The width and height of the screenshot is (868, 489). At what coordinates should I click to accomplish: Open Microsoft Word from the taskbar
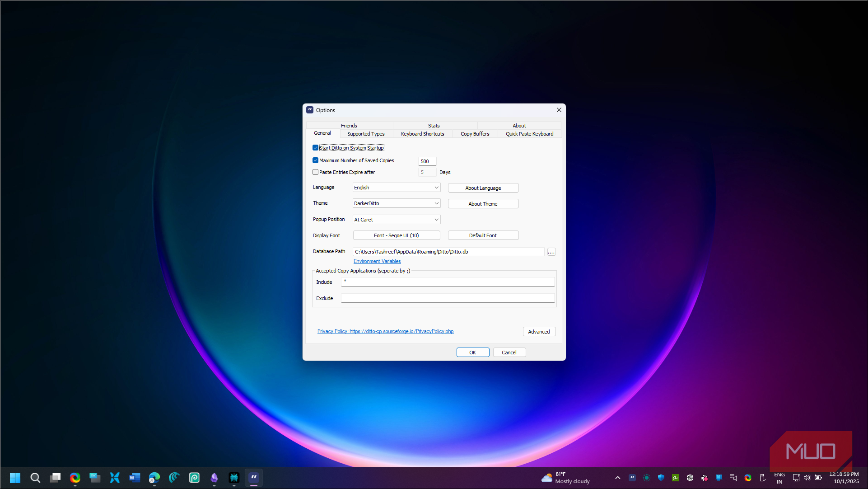135,477
